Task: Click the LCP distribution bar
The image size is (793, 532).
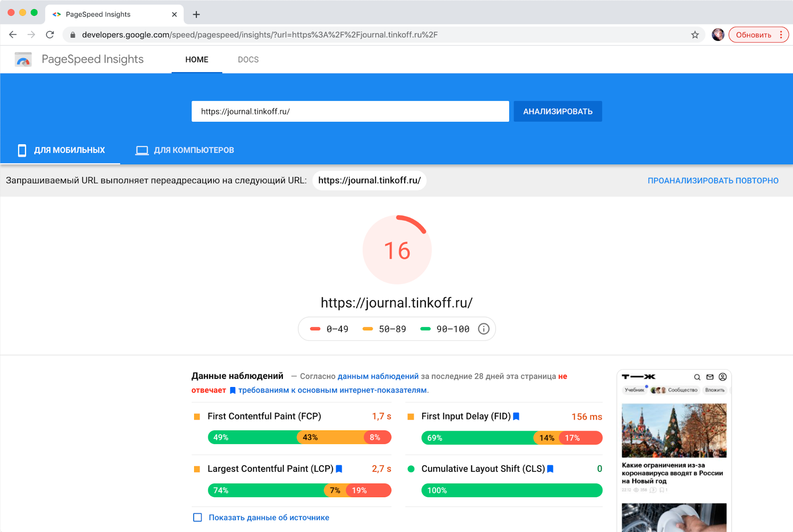Action: point(299,490)
